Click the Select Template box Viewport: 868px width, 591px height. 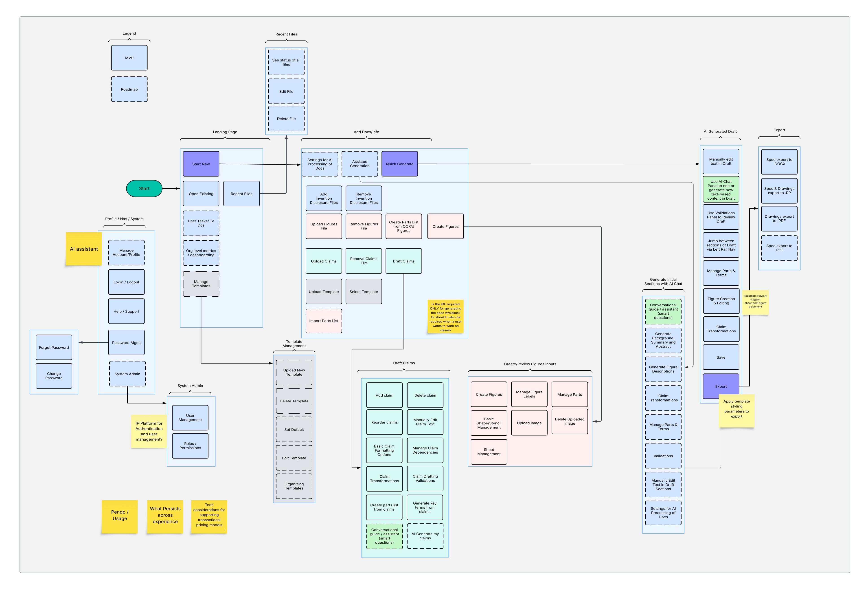[364, 292]
